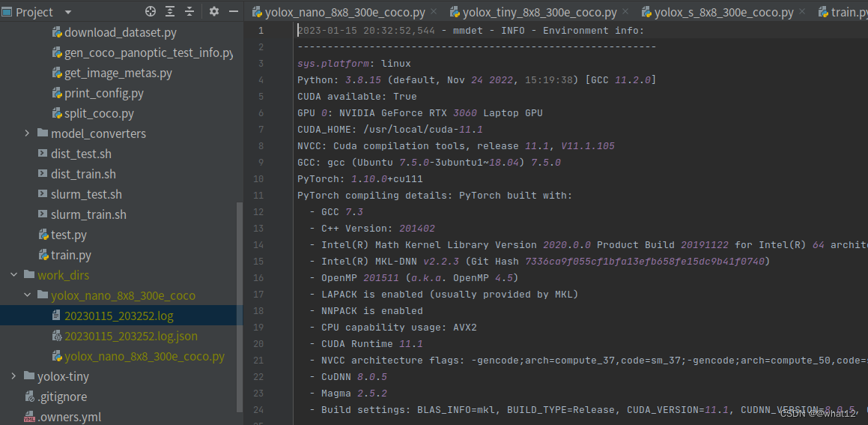Select dist_train.sh in project tree
Image resolution: width=868 pixels, height=425 pixels.
coord(84,173)
